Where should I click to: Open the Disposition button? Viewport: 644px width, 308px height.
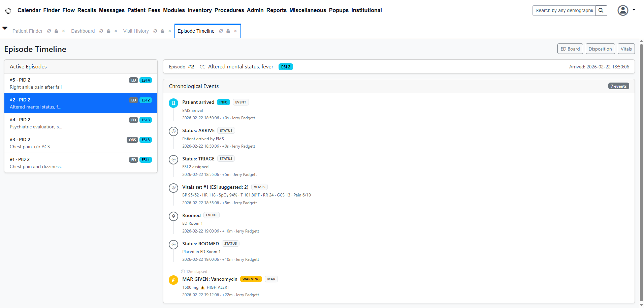pos(600,49)
